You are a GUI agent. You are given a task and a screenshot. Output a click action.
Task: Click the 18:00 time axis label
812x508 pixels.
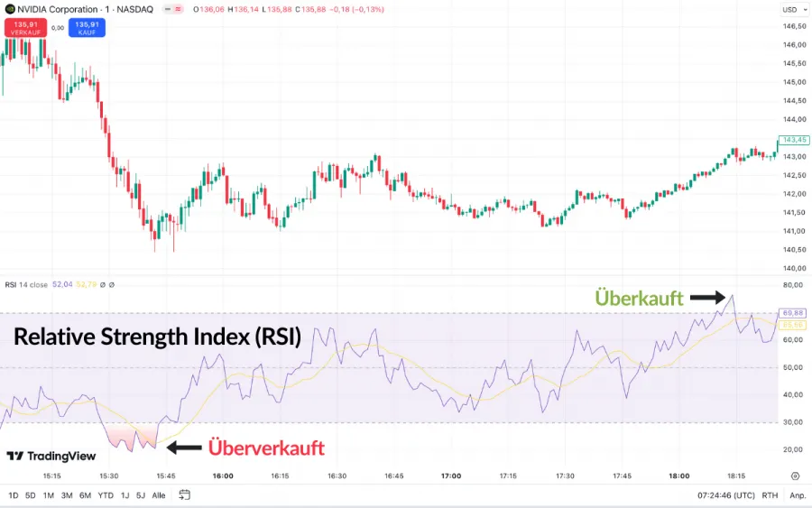(x=678, y=476)
